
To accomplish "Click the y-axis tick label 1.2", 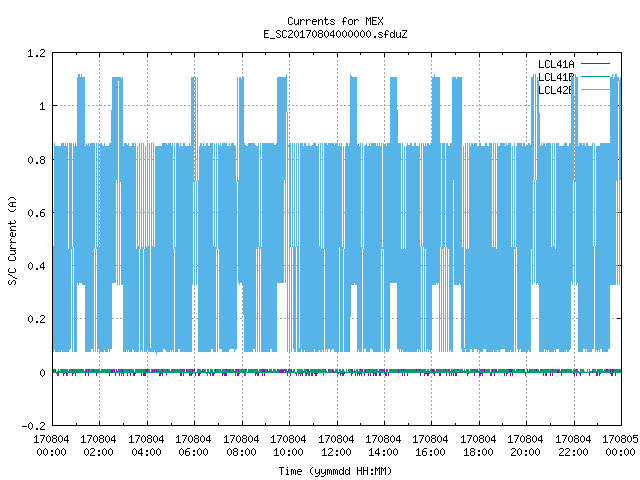I will point(36,53).
